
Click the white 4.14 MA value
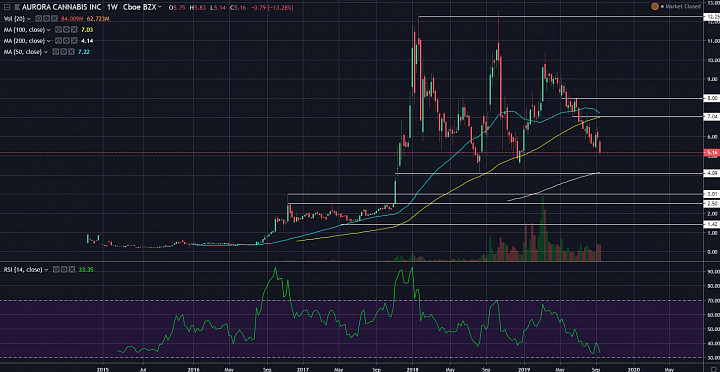click(87, 41)
